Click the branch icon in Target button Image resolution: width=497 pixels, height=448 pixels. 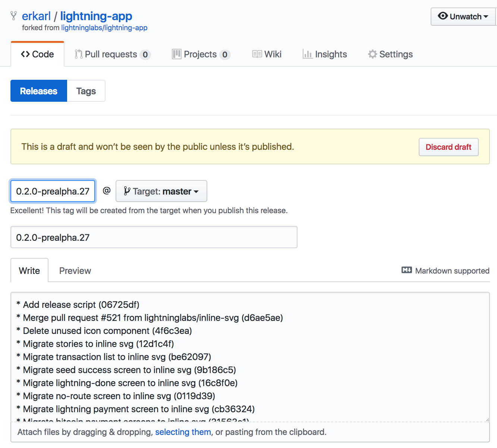[127, 191]
